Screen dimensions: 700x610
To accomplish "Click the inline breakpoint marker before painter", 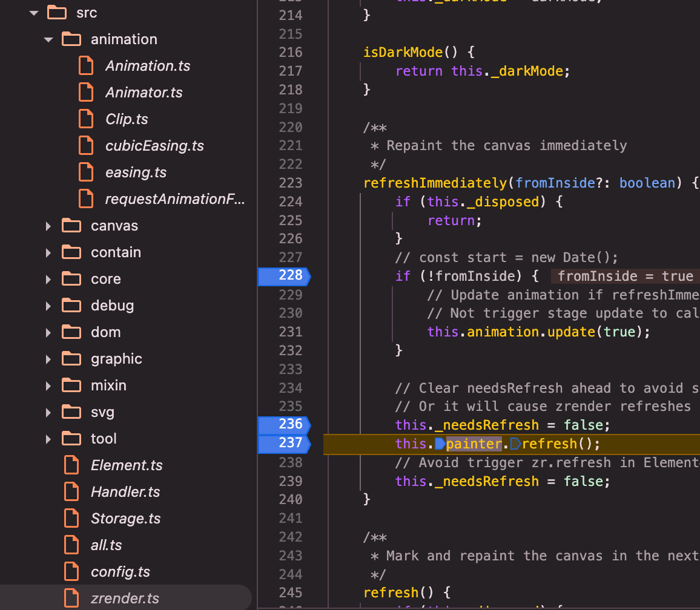I will pyautogui.click(x=440, y=444).
